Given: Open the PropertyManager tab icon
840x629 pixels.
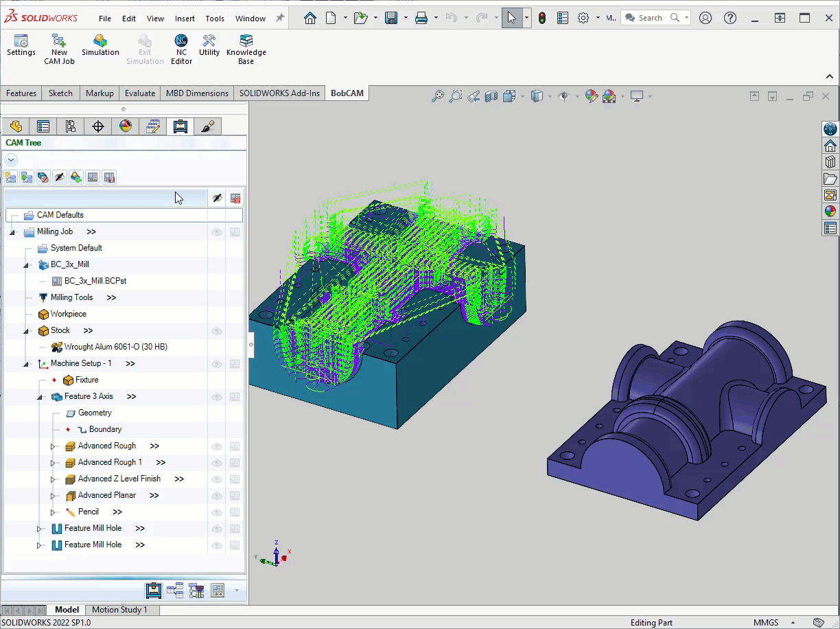Looking at the screenshot, I should [43, 126].
